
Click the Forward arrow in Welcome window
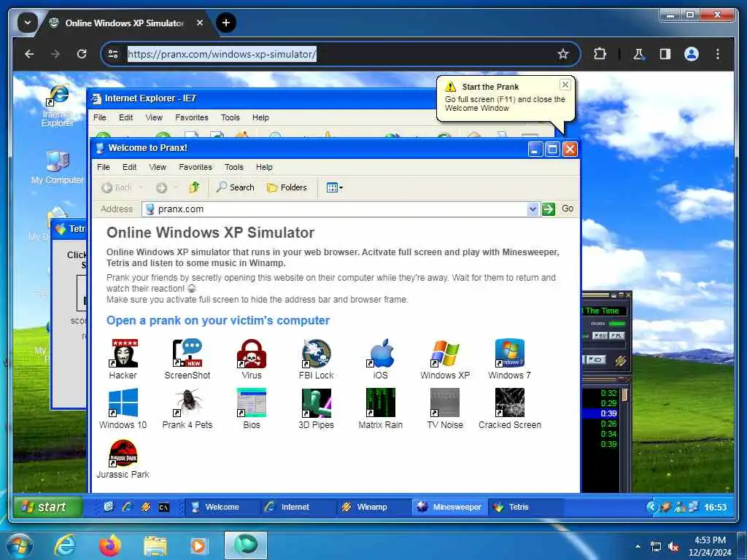(x=161, y=187)
